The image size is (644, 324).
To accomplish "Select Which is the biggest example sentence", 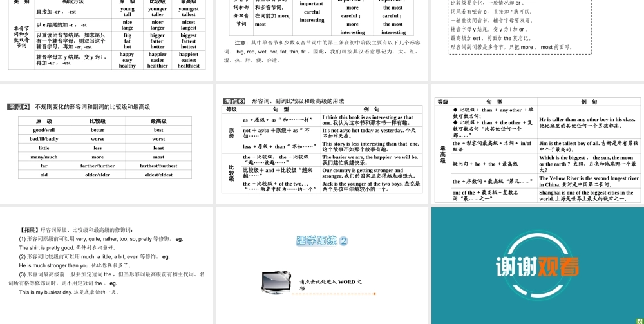I will tap(589, 164).
